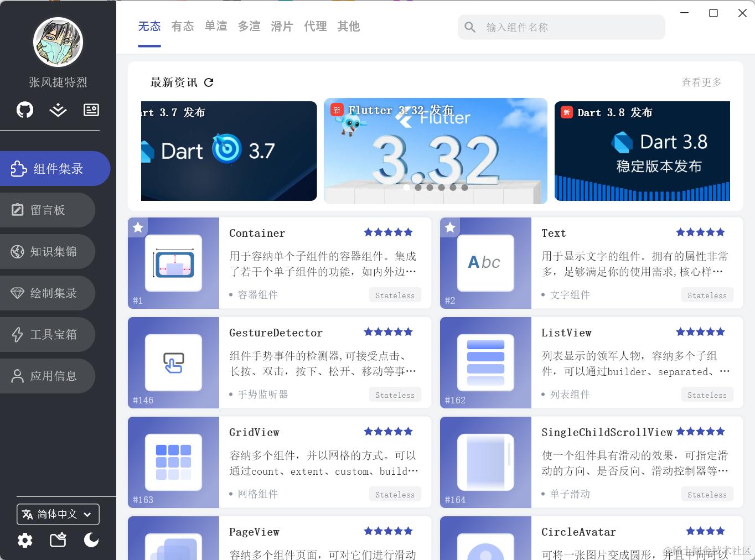This screenshot has width=755, height=560.
Task: Click the Container widget icon
Action: [x=173, y=263]
